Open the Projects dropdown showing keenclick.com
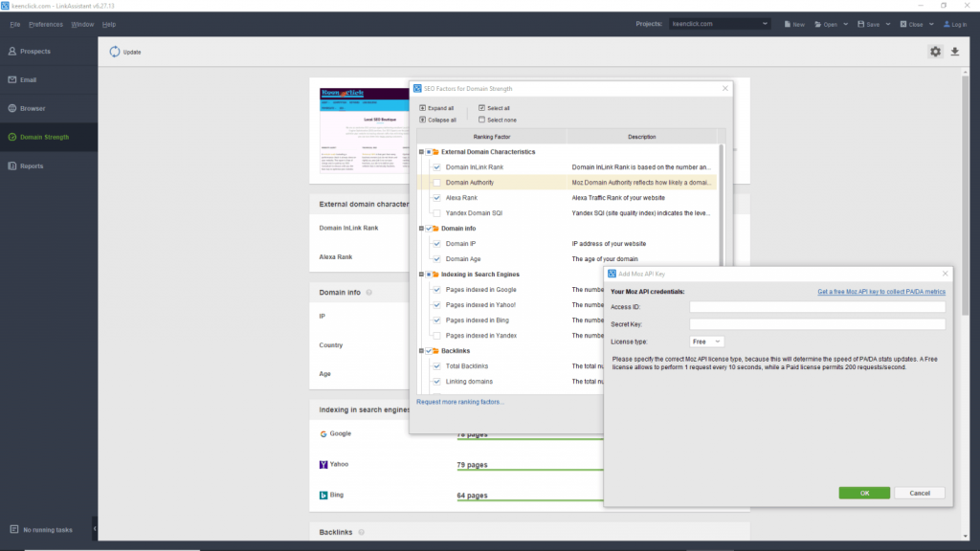The width and height of the screenshot is (980, 551). pos(720,24)
